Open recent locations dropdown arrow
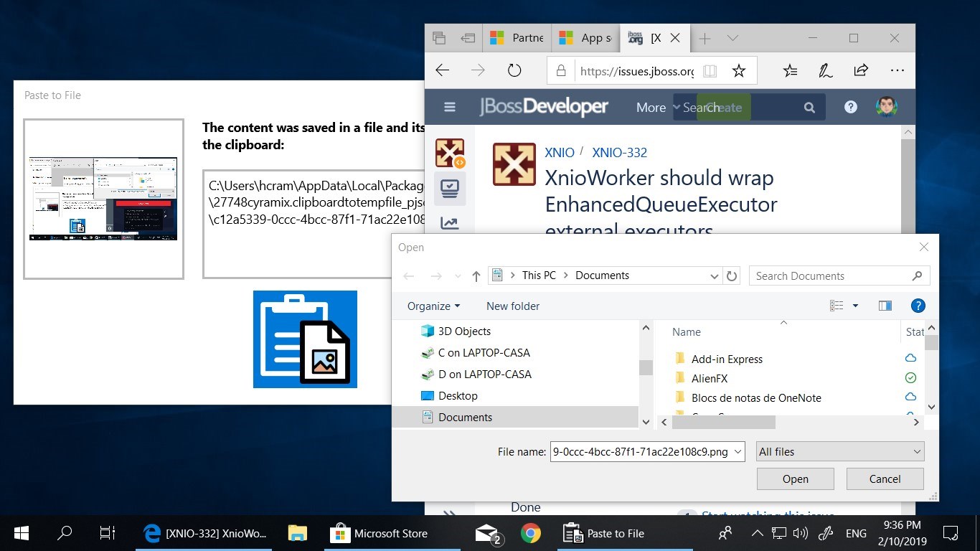 point(458,276)
